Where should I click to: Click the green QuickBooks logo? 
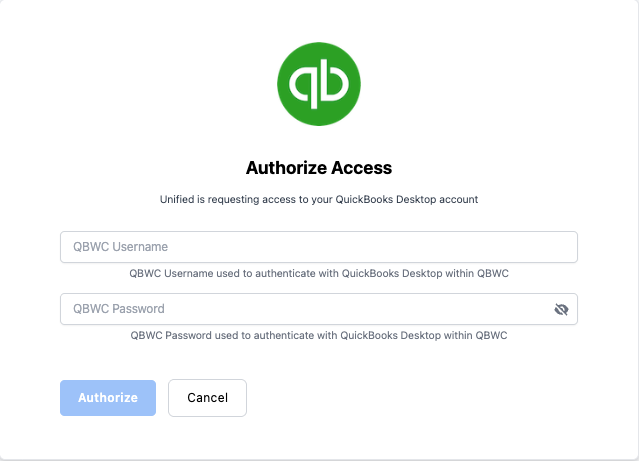pos(319,83)
